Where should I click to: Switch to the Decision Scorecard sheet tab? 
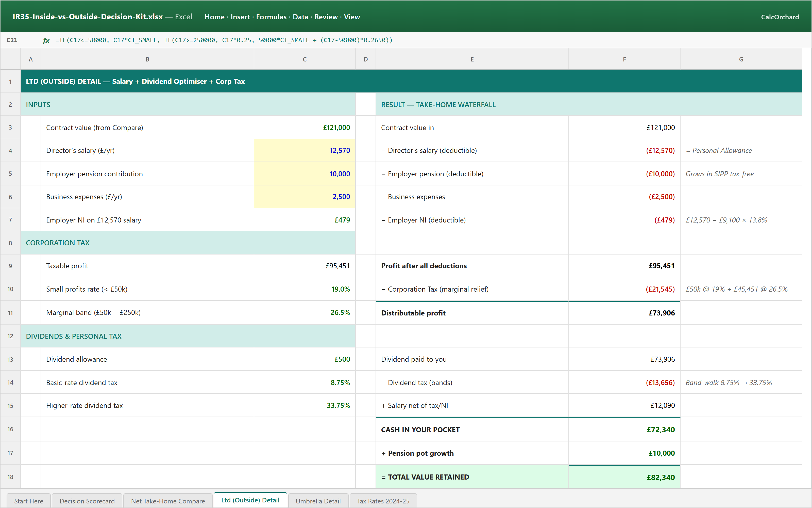pos(87,501)
